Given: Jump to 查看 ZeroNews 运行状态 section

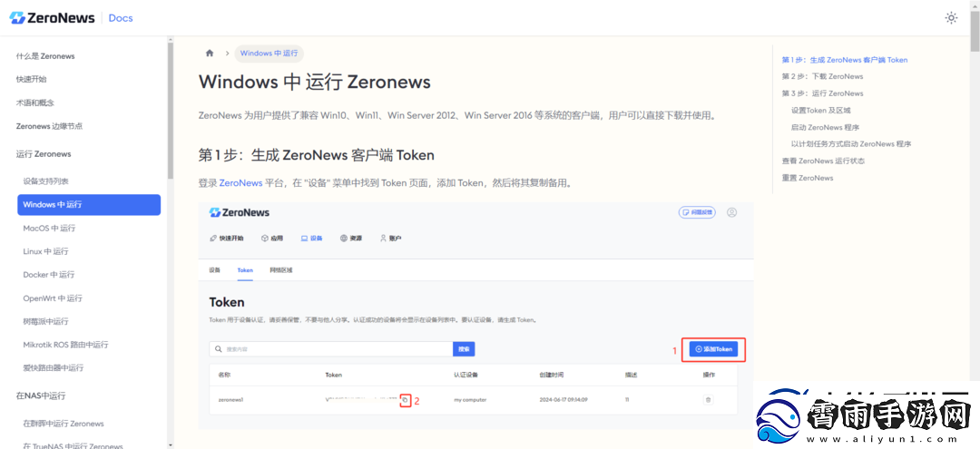Looking at the screenshot, I should [x=823, y=161].
